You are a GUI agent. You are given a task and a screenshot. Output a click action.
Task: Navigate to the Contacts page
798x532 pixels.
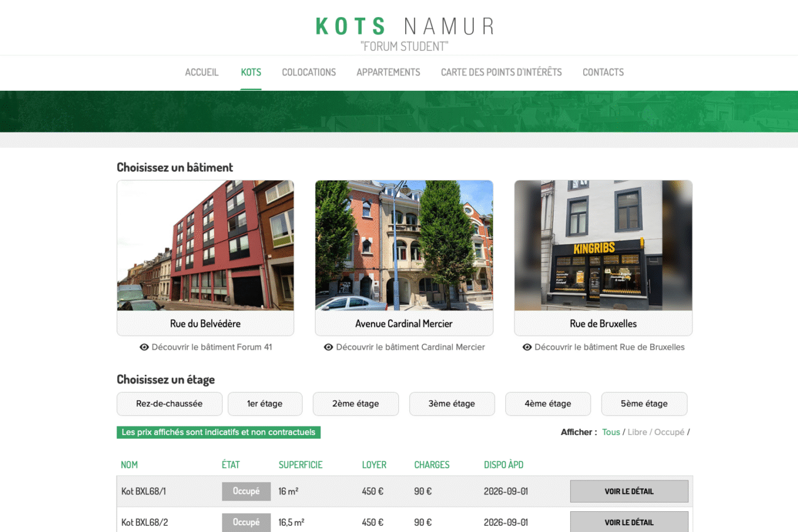[603, 72]
